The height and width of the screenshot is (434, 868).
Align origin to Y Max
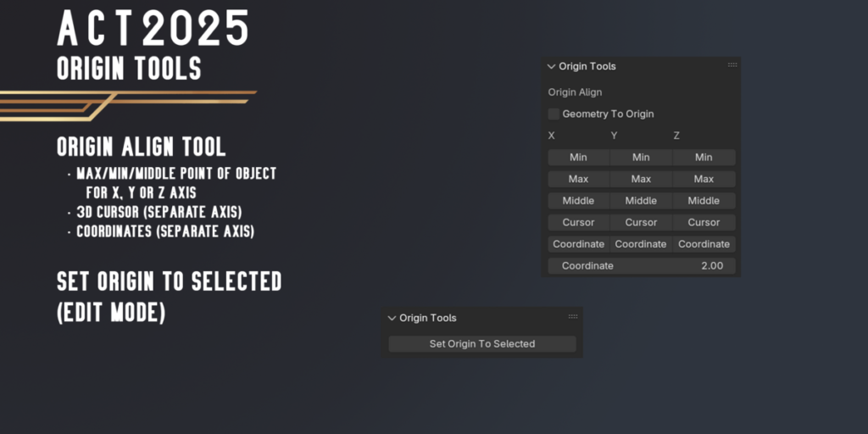[641, 179]
